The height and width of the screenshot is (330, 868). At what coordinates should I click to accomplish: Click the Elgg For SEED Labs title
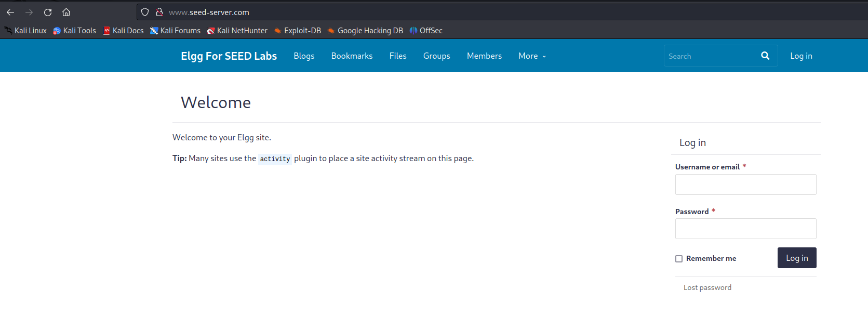(x=229, y=56)
